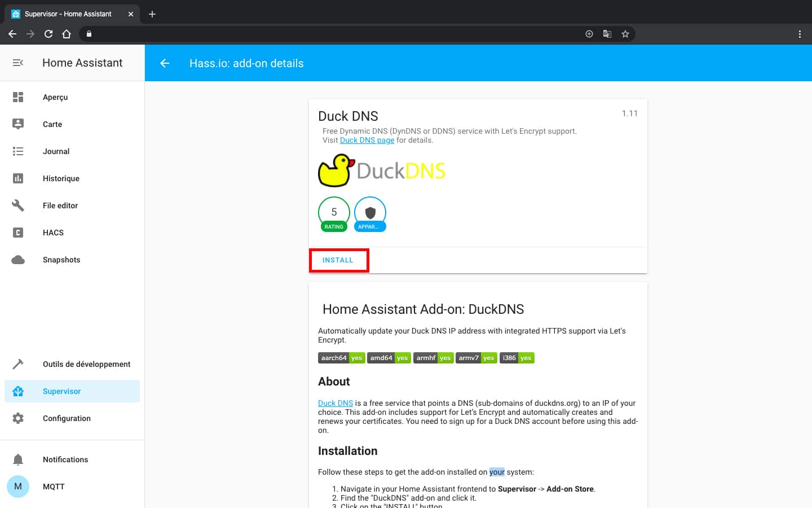Open the Outils de développement hammer icon

point(18,364)
